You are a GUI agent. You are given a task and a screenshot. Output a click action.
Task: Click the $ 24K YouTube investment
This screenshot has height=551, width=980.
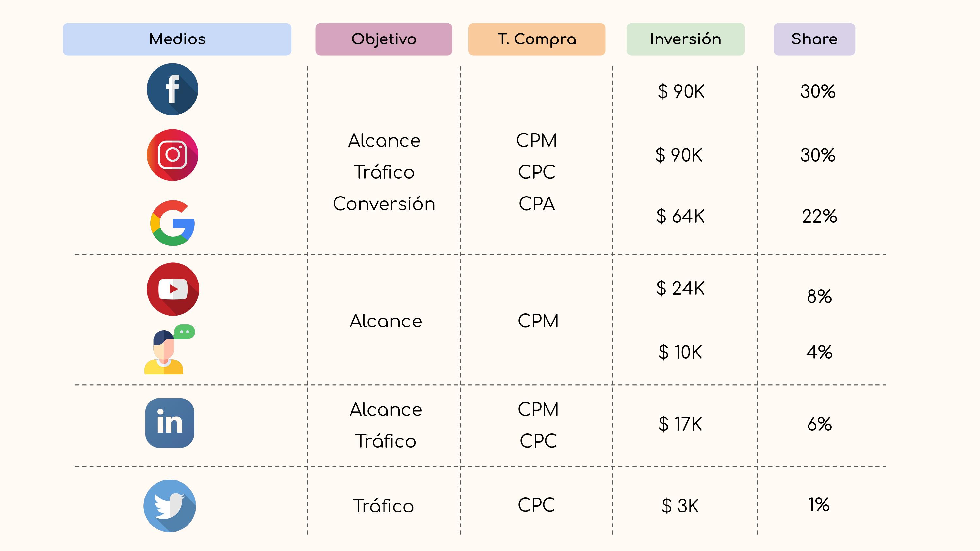coord(680,288)
